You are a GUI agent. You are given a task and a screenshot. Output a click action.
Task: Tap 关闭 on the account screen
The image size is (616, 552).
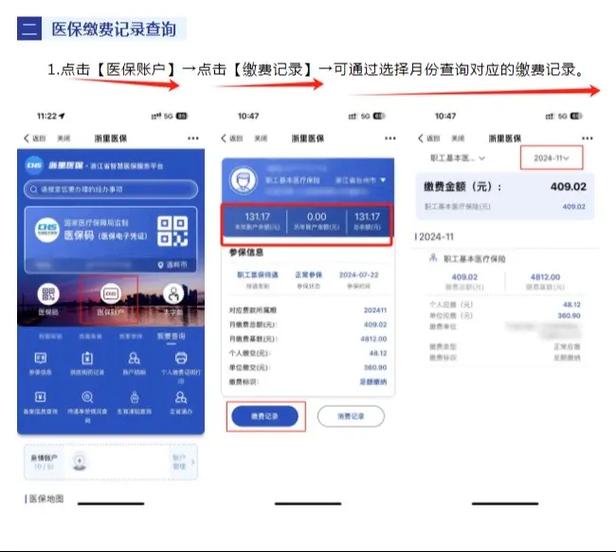tap(261, 138)
